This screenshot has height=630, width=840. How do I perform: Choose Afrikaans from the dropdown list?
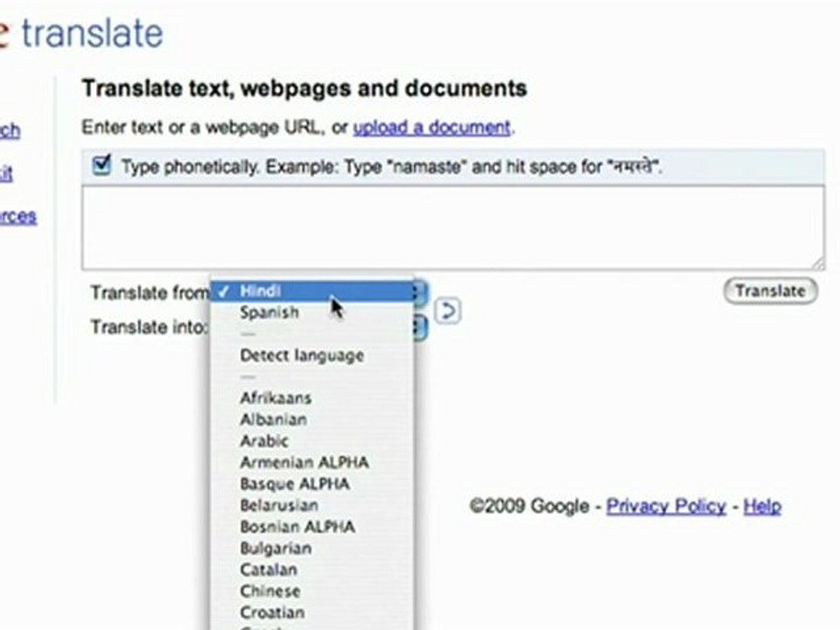pyautogui.click(x=312, y=398)
